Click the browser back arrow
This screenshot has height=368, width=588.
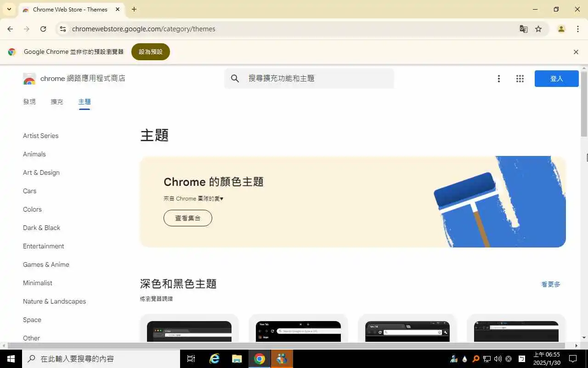point(10,29)
